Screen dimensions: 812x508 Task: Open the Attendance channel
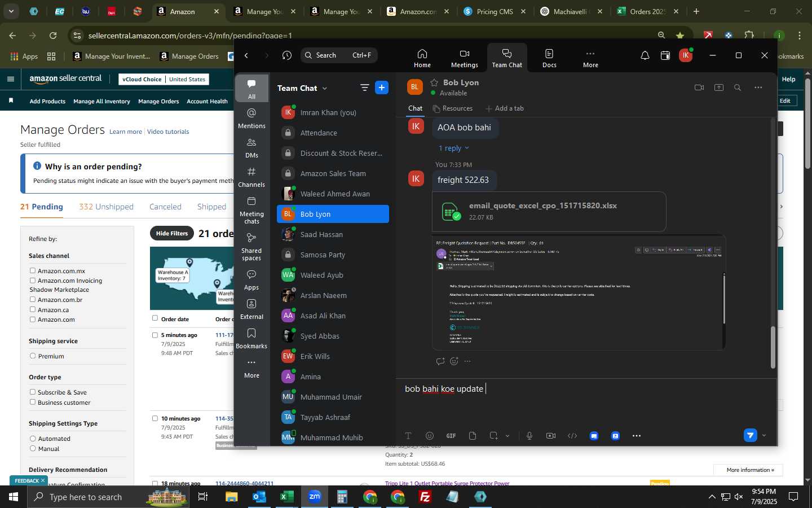[333, 133]
